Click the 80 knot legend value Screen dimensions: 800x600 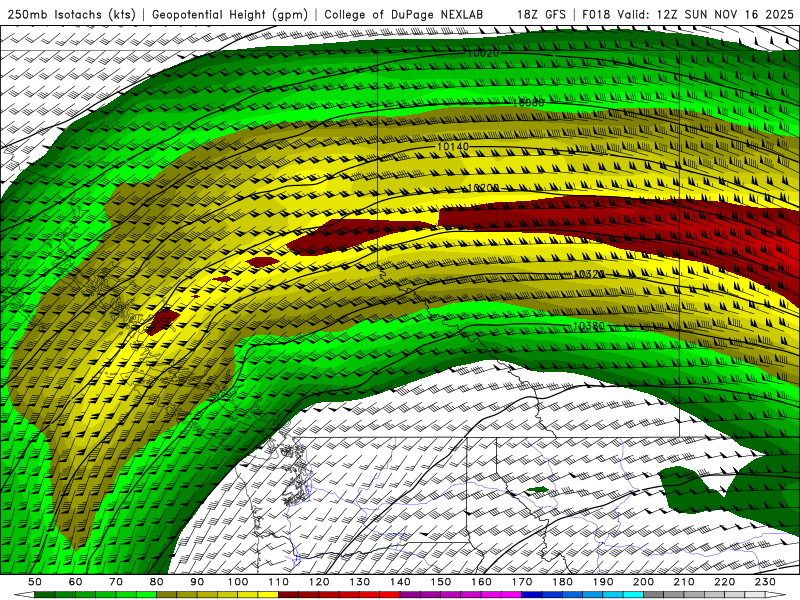[x=157, y=582]
